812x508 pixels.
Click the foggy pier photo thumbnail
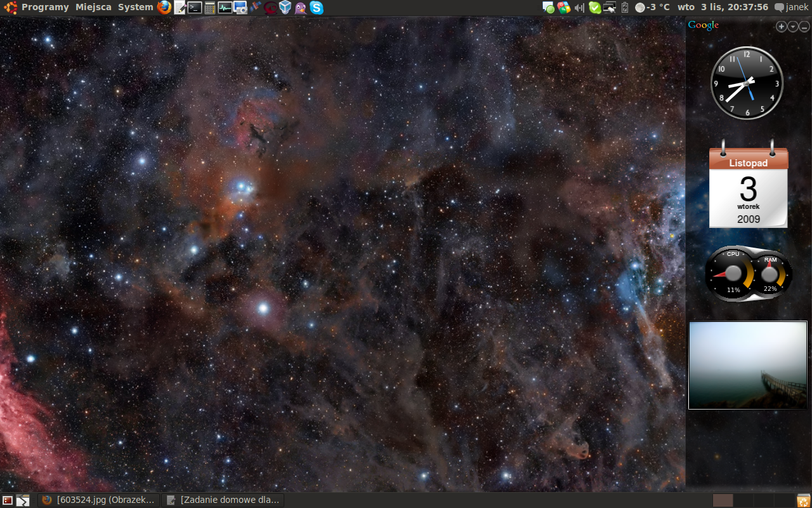[x=748, y=365]
